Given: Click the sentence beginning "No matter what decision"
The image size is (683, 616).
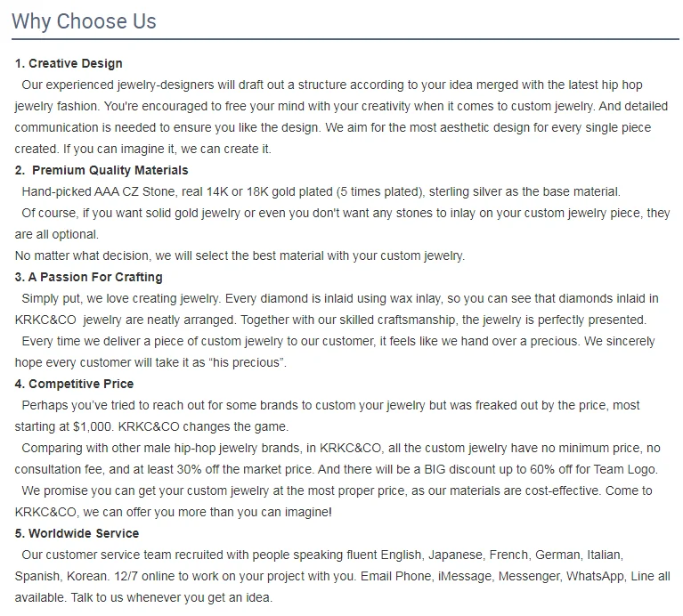Looking at the screenshot, I should pyautogui.click(x=240, y=255).
